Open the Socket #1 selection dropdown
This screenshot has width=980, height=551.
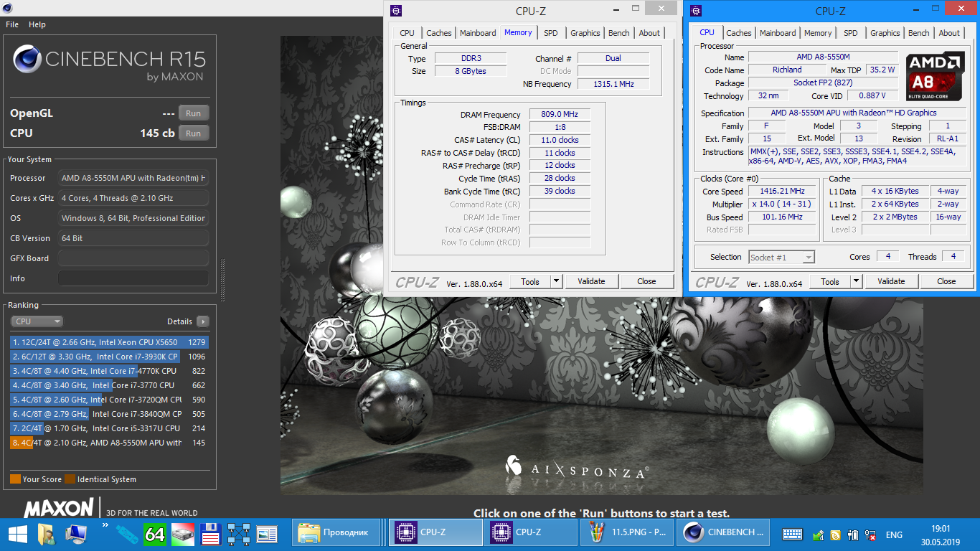coord(781,257)
